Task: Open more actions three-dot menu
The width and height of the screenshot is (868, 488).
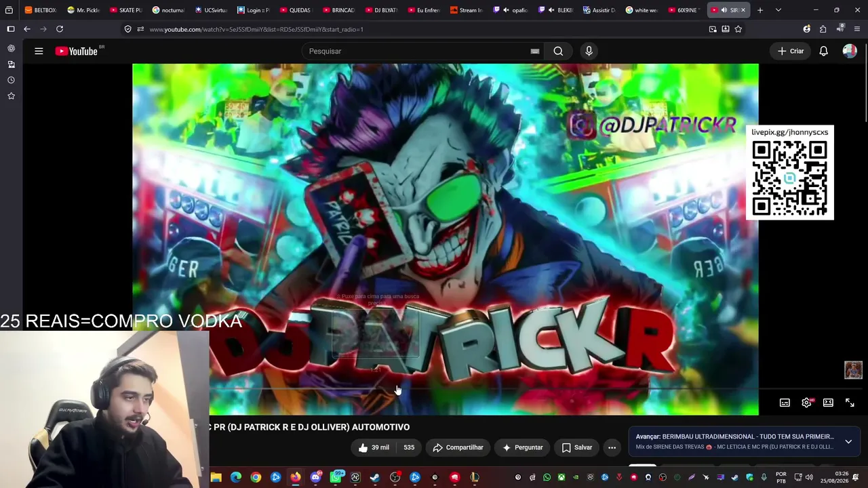Action: click(612, 447)
